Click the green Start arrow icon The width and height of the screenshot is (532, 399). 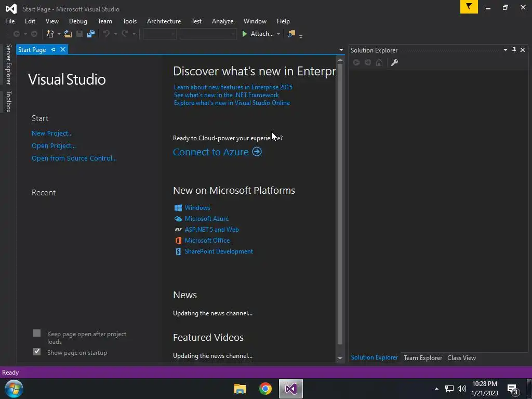pos(244,34)
